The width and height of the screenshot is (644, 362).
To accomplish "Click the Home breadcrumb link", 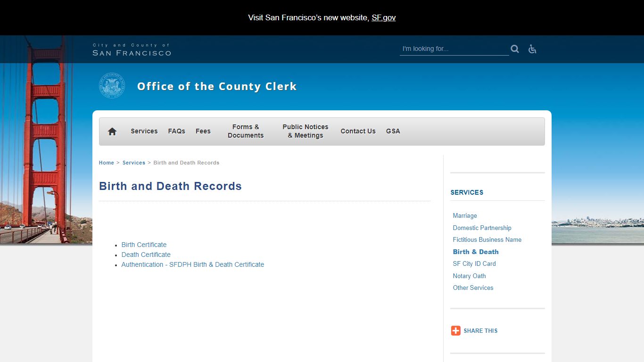I will click(x=107, y=163).
